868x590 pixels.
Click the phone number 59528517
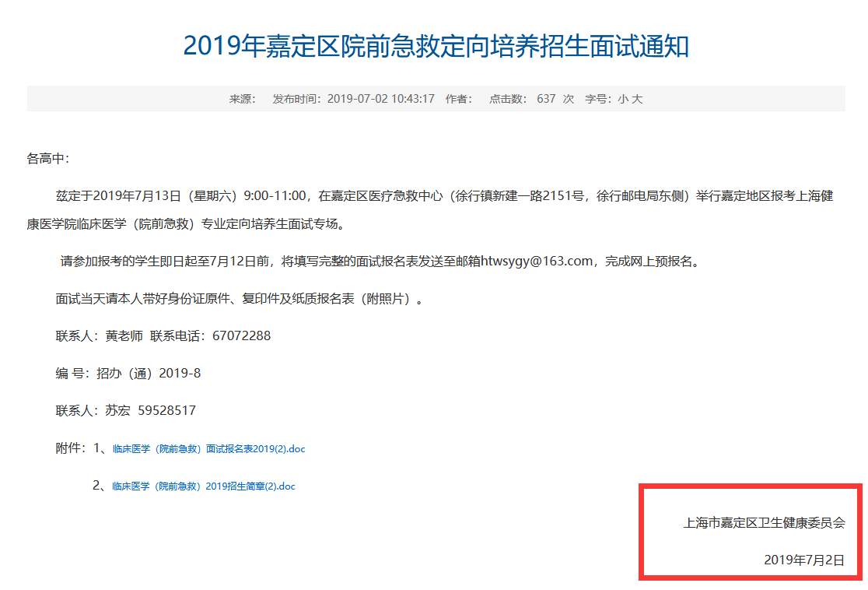pos(166,410)
